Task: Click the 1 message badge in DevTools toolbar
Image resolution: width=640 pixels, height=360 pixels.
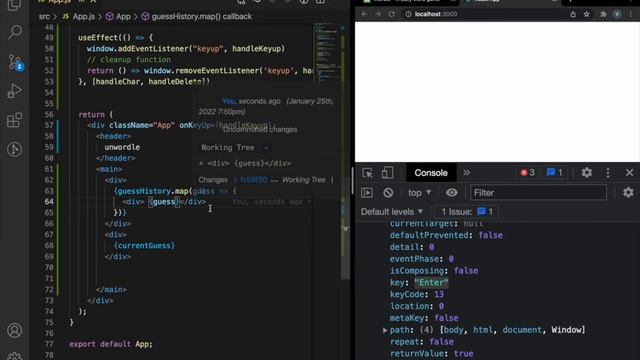Action: pyautogui.click(x=555, y=173)
